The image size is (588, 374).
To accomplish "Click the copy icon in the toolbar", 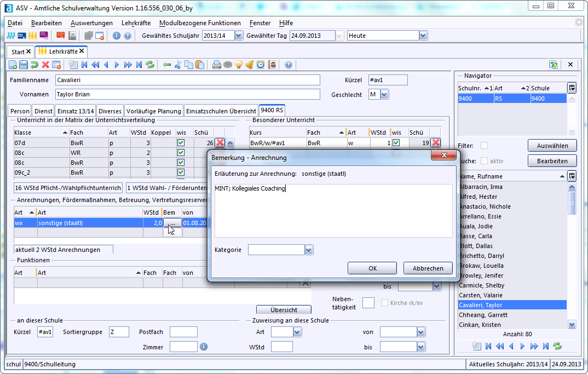I will (189, 65).
